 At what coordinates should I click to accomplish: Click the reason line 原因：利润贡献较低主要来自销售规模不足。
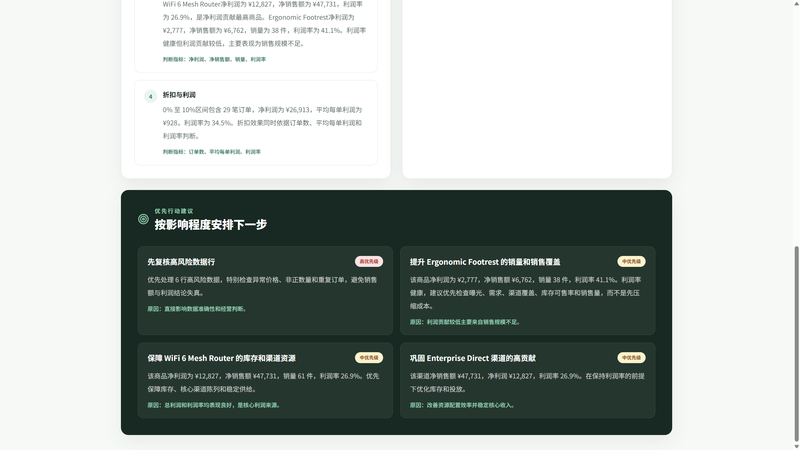(465, 322)
